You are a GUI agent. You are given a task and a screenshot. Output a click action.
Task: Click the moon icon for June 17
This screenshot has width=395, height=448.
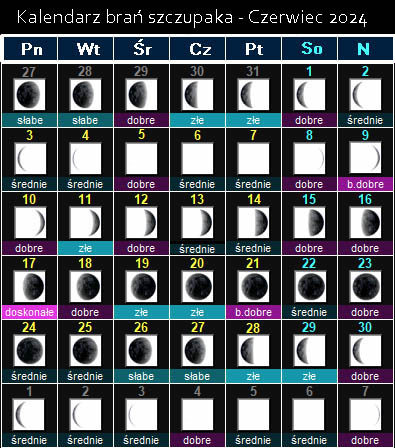pos(30,286)
